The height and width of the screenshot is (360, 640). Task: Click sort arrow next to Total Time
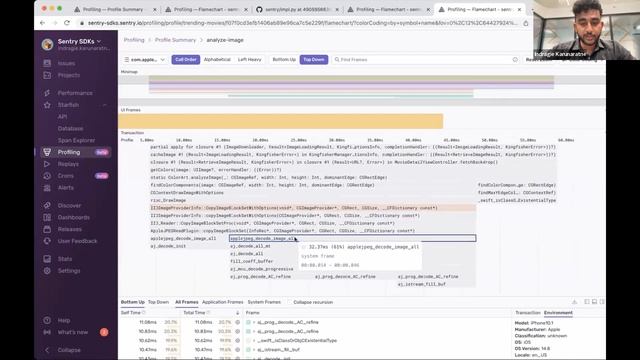[238, 313]
